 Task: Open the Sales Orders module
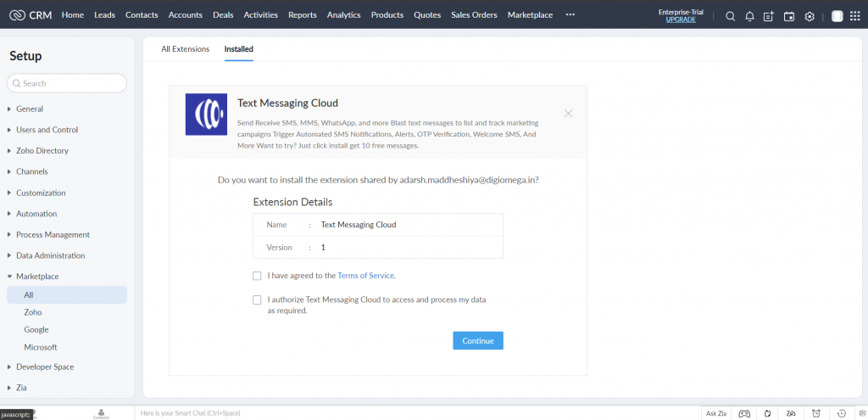(474, 15)
